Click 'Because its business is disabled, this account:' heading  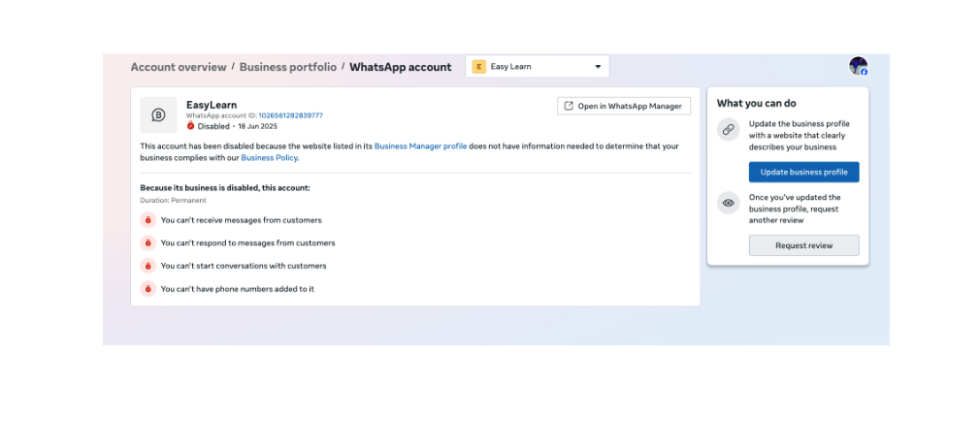tap(225, 187)
